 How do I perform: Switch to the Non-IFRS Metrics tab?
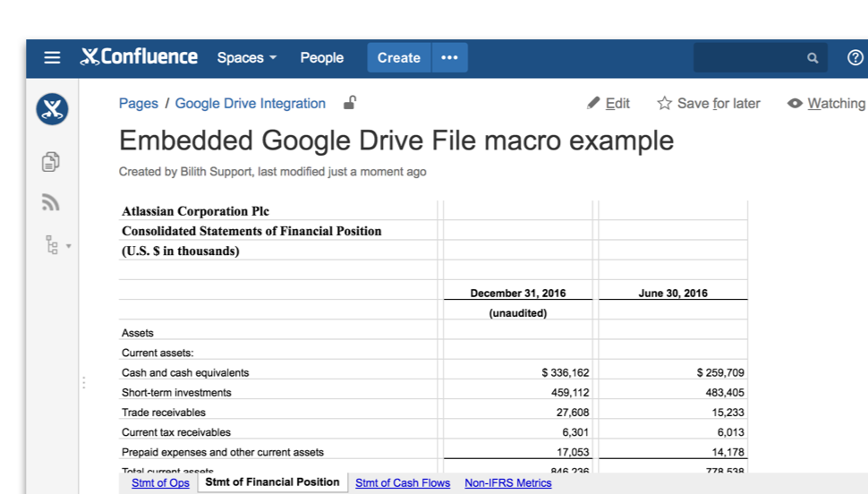tap(507, 483)
